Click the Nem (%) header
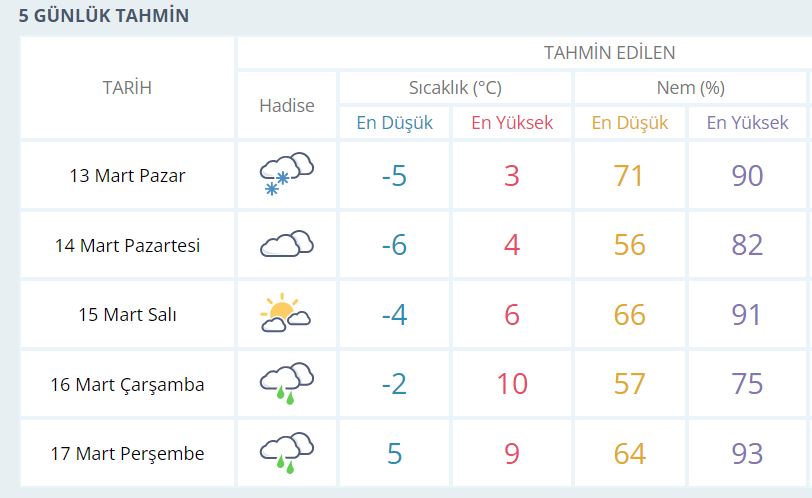 [690, 87]
